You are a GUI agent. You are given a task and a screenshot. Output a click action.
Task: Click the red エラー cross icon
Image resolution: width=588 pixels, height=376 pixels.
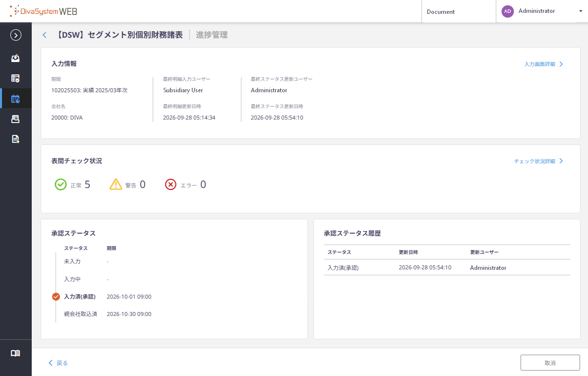point(171,185)
